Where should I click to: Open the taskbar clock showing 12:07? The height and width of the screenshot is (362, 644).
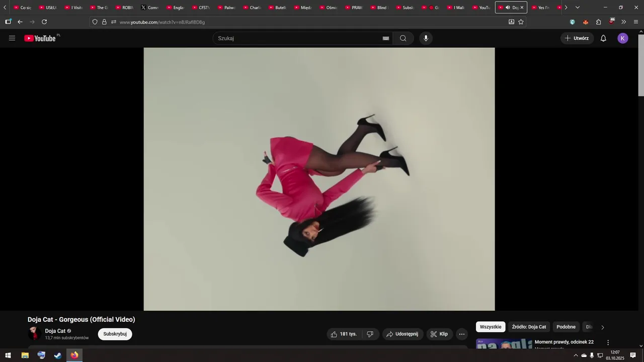tap(615, 355)
